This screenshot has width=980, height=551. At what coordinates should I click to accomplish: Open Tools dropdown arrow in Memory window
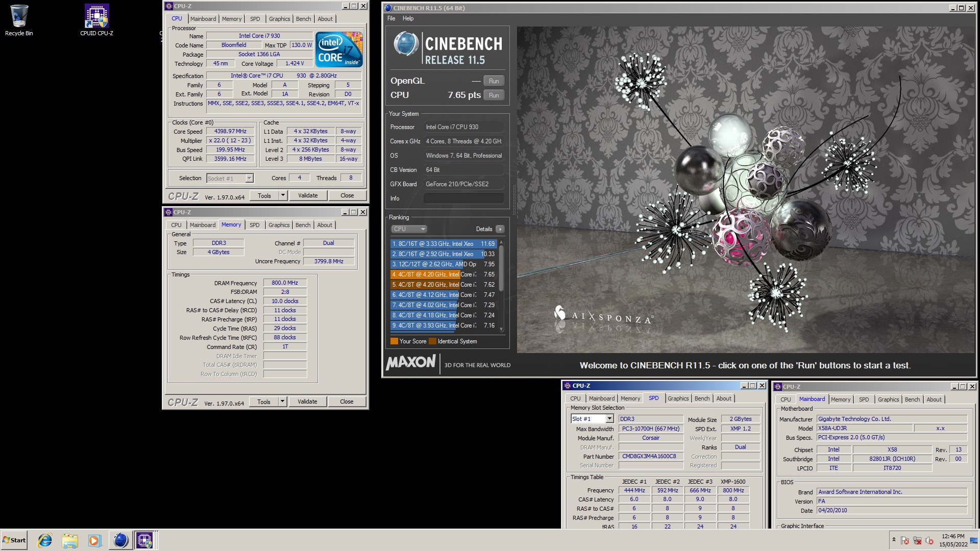pos(282,402)
